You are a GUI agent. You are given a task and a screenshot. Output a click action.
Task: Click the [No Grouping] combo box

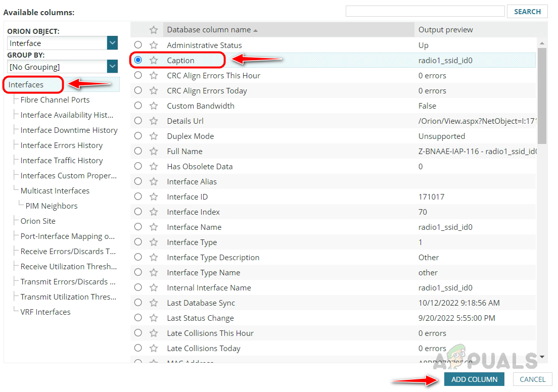click(57, 67)
